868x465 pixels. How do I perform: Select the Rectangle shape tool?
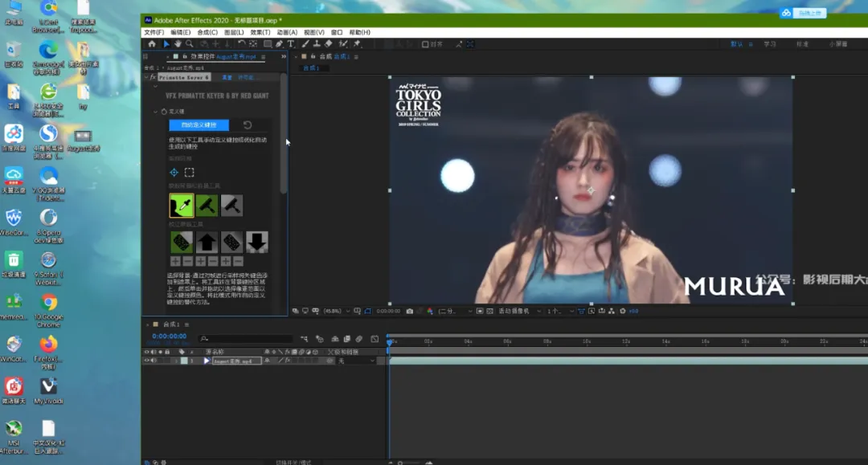[268, 43]
